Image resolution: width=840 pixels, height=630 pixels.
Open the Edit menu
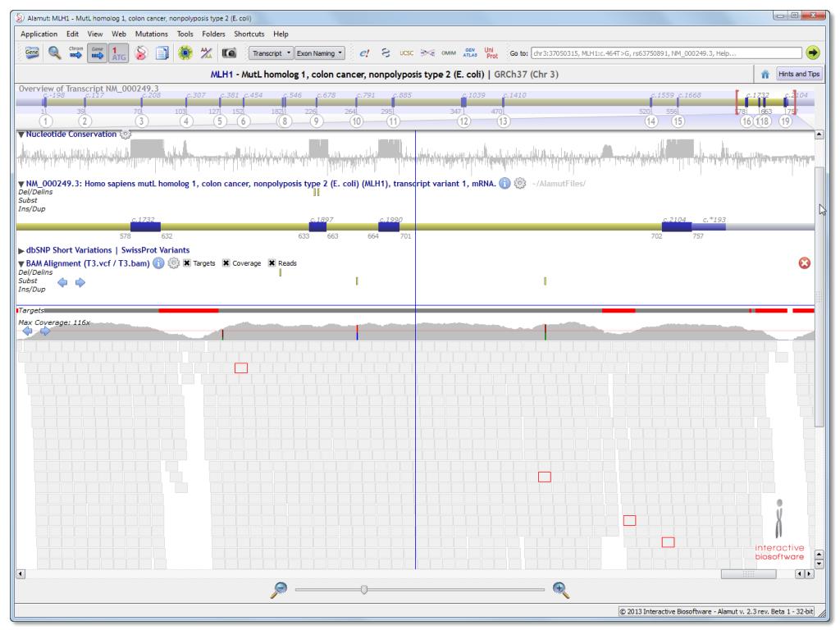[x=72, y=34]
